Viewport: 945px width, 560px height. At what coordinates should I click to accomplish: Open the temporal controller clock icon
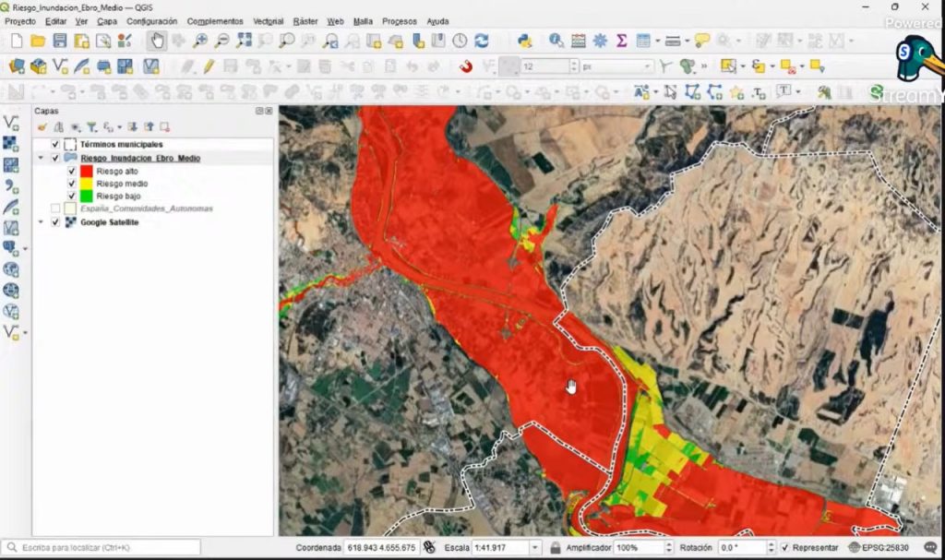[460, 41]
